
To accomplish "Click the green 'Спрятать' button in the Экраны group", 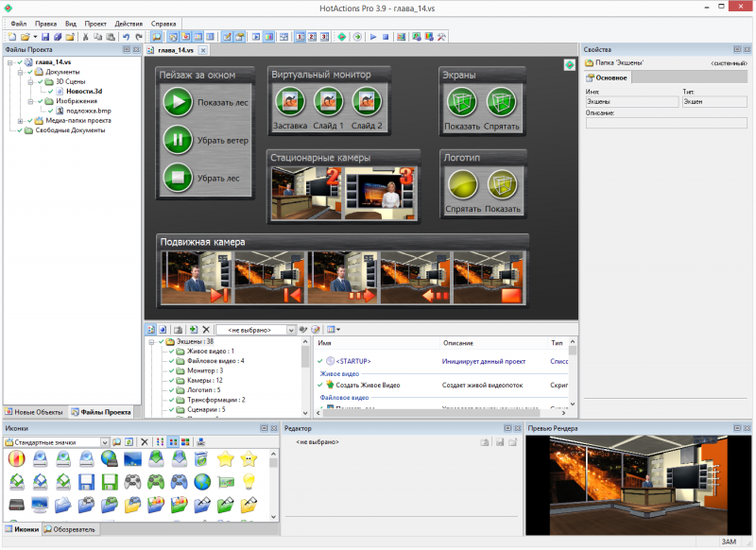I will click(502, 102).
